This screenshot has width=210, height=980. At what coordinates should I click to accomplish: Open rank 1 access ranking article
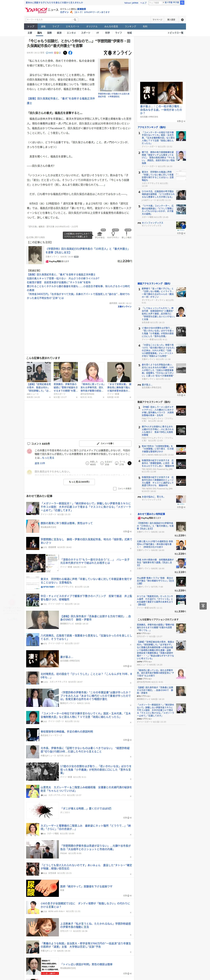(158, 137)
